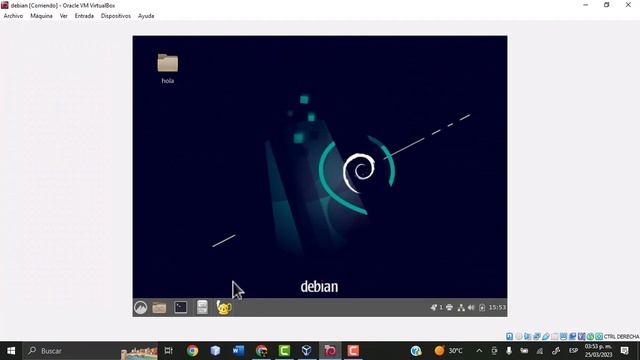Launch the terminal from Debian panel

pos(180,307)
